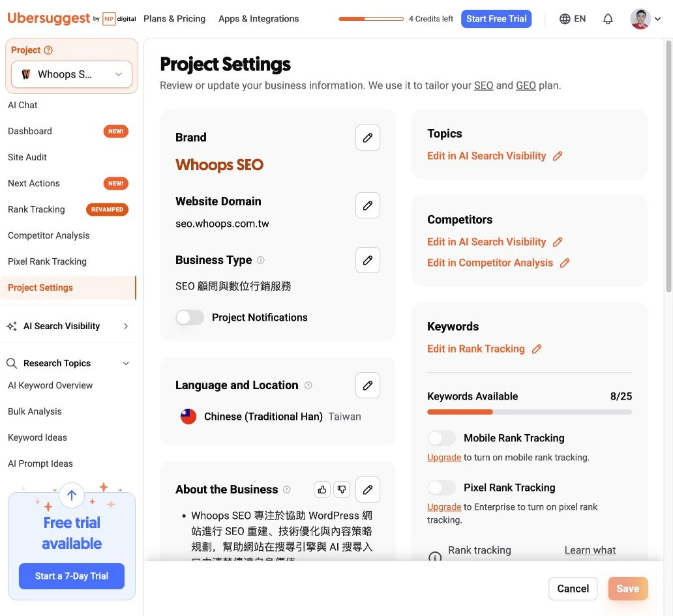Edit the Brand name with pencil button
This screenshot has width=673, height=616.
[368, 138]
